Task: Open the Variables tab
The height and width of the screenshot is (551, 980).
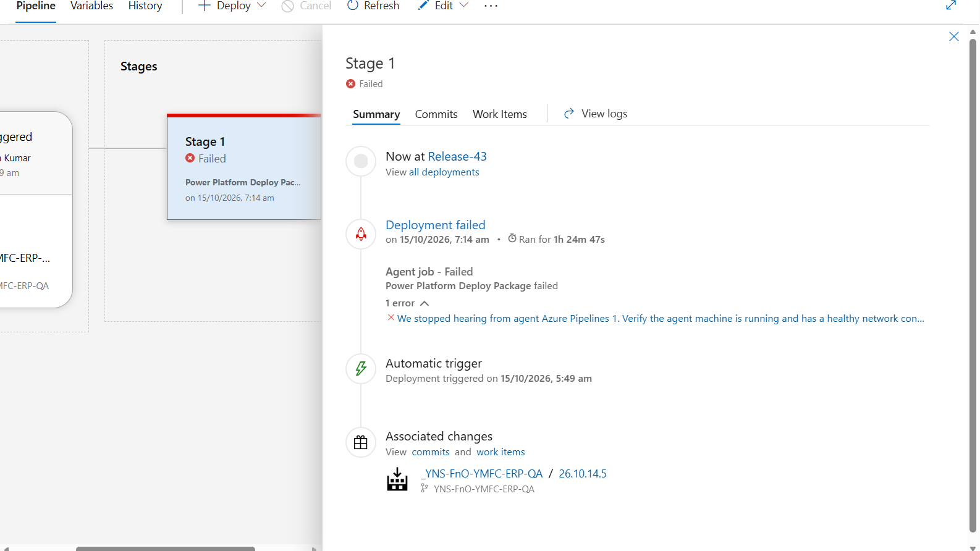Action: (91, 6)
